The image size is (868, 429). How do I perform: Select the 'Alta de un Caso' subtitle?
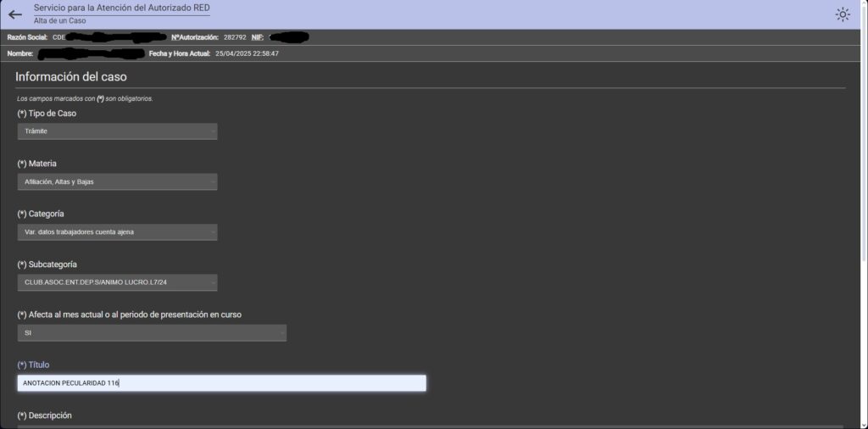pyautogui.click(x=62, y=20)
